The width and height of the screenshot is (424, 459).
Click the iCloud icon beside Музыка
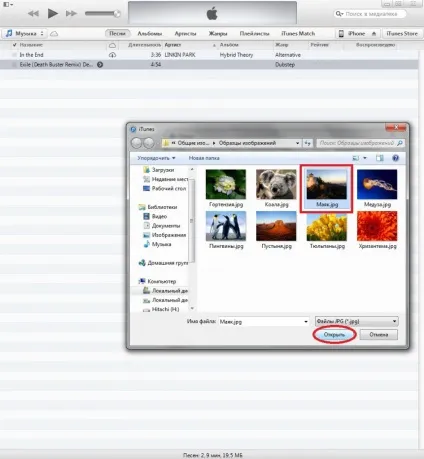54,34
